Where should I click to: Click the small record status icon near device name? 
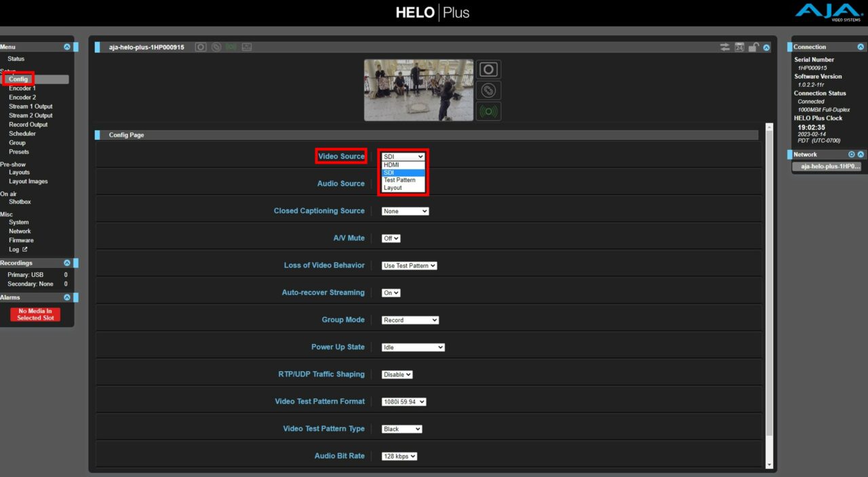pyautogui.click(x=200, y=47)
